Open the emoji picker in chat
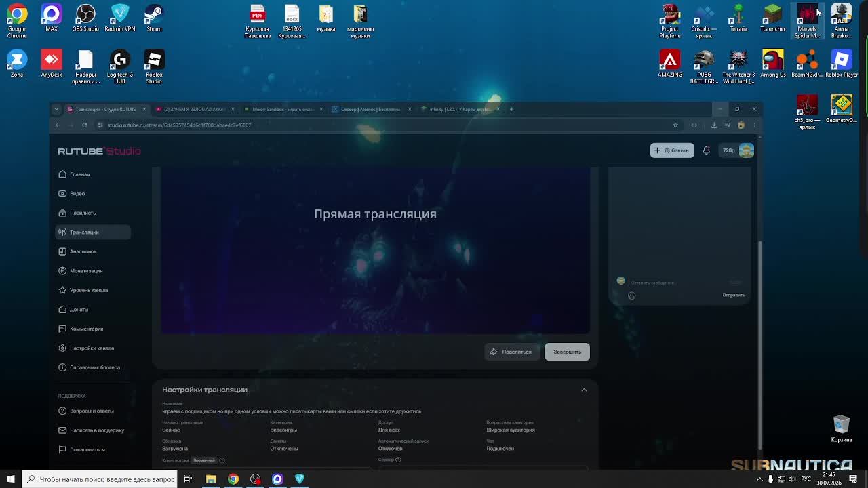The image size is (868, 488). point(631,296)
